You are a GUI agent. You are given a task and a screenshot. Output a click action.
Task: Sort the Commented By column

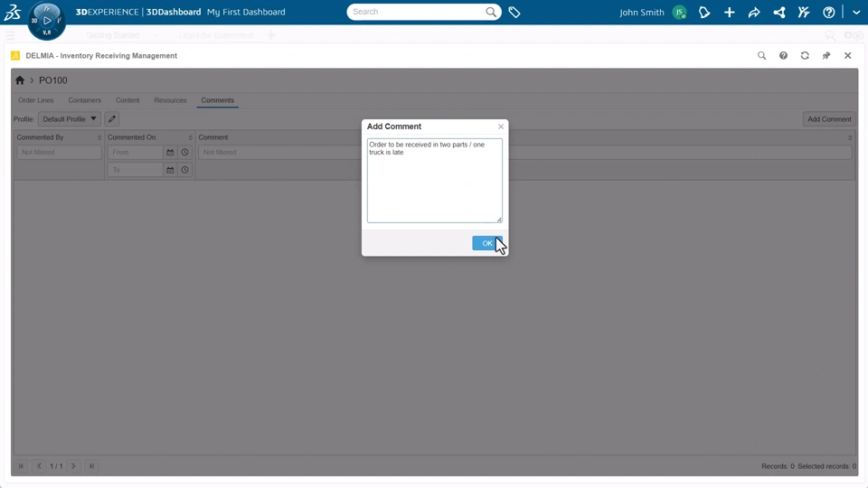[99, 137]
